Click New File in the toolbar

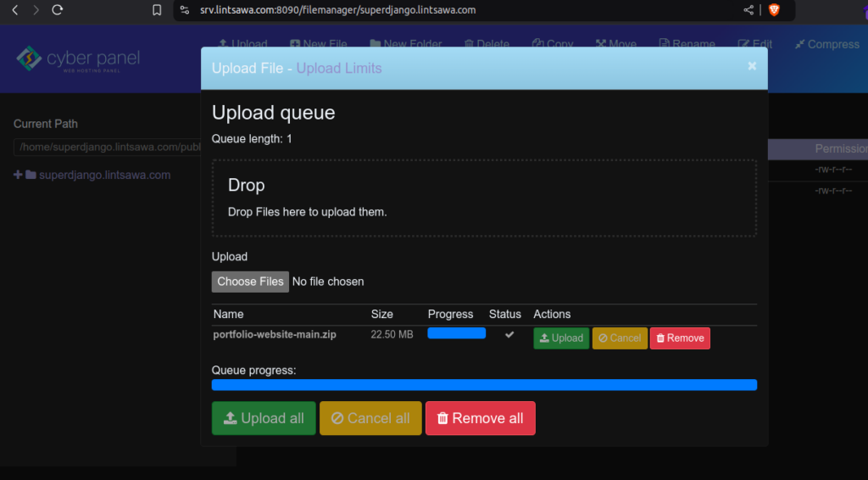(x=319, y=44)
